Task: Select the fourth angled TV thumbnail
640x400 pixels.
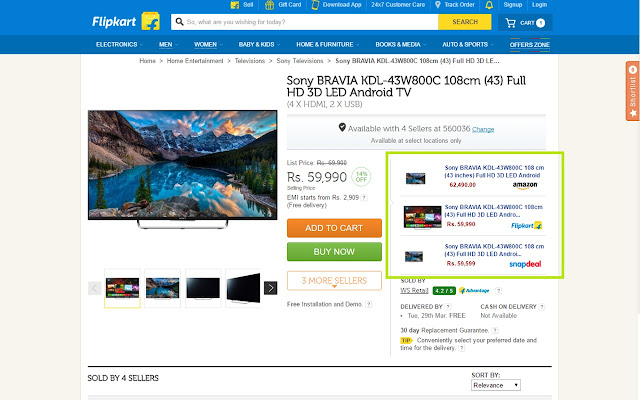Action: 243,288
